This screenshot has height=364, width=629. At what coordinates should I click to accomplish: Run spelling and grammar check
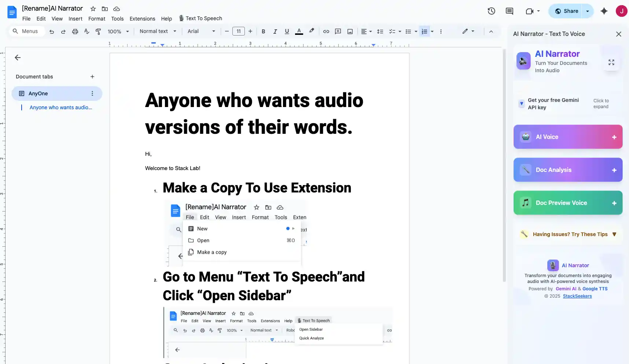point(87,32)
